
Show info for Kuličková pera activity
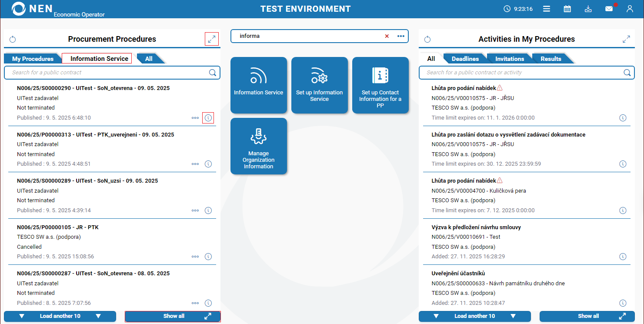(x=623, y=210)
